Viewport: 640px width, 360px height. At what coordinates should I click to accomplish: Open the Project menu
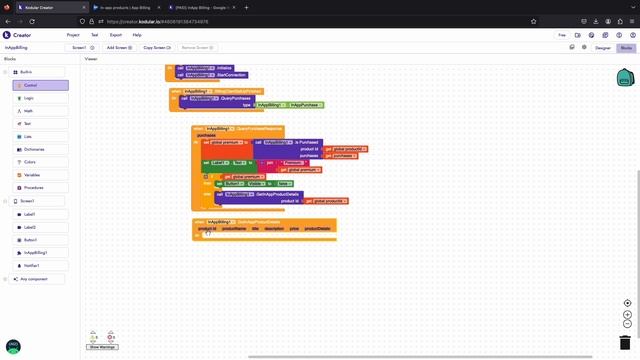(x=73, y=35)
